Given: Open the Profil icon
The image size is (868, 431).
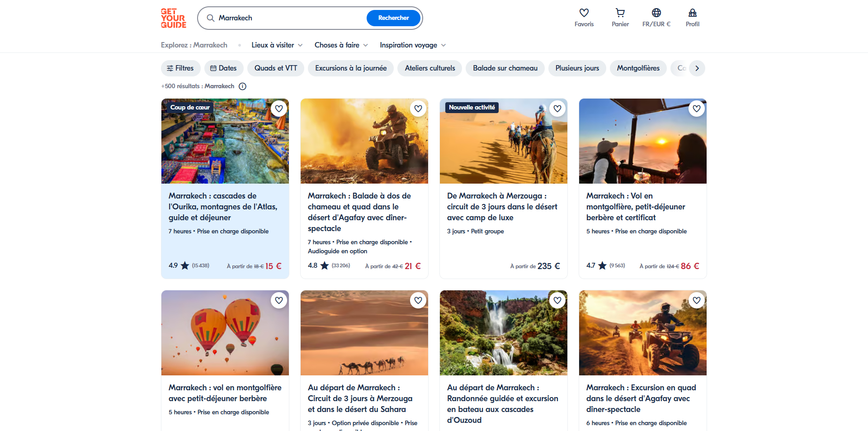Looking at the screenshot, I should click(x=693, y=13).
